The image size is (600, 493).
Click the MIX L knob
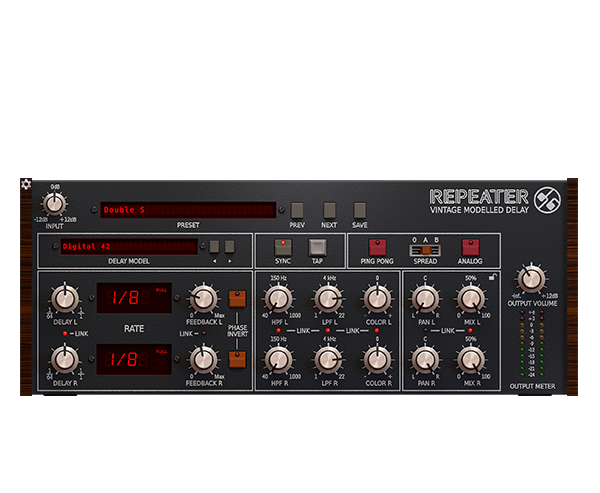click(471, 299)
